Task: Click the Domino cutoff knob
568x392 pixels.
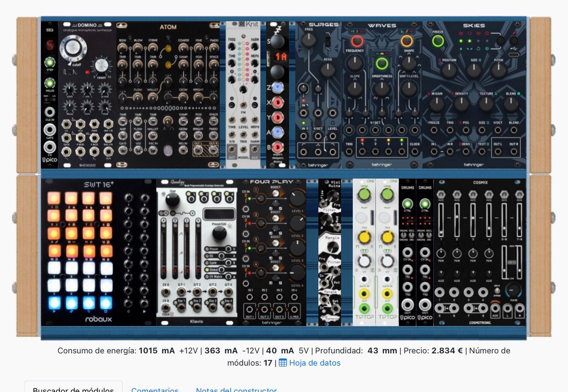Action: click(x=73, y=47)
